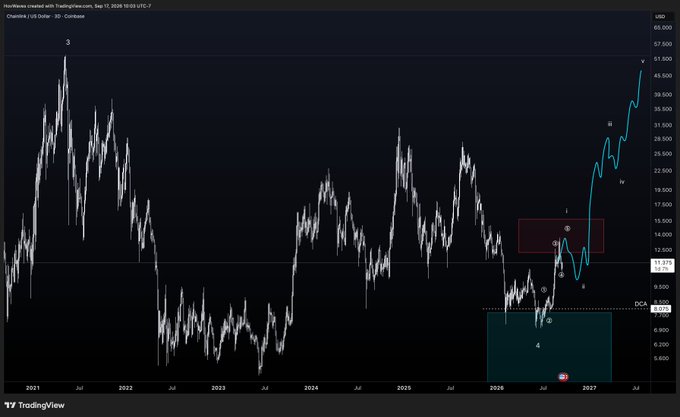Click the 12.500 price axis label
680x417 pixels.
[x=663, y=250]
